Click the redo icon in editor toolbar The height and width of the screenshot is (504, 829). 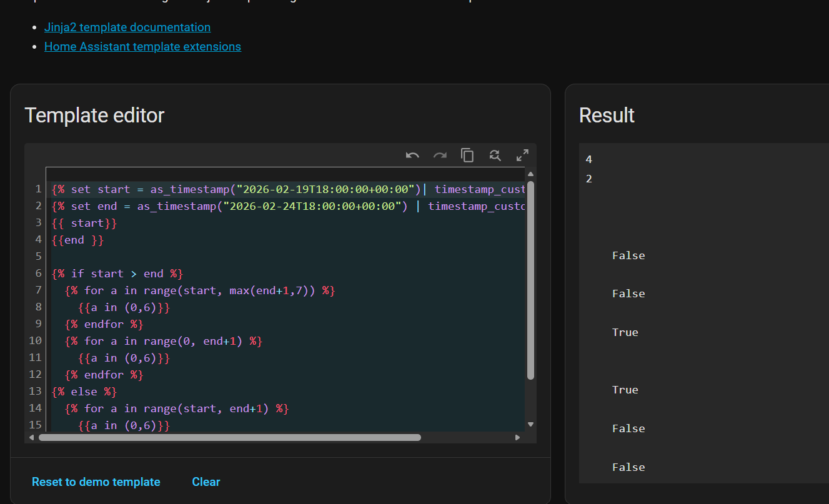[x=440, y=156]
